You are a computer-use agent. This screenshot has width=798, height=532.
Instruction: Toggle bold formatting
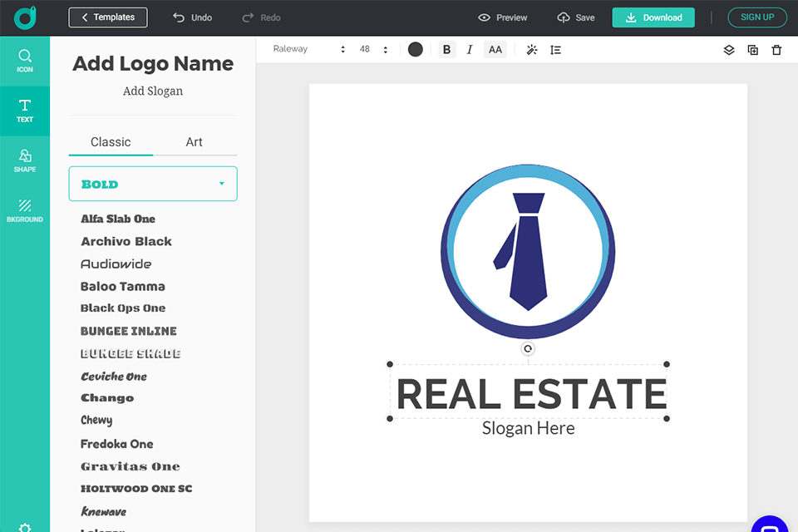(447, 49)
